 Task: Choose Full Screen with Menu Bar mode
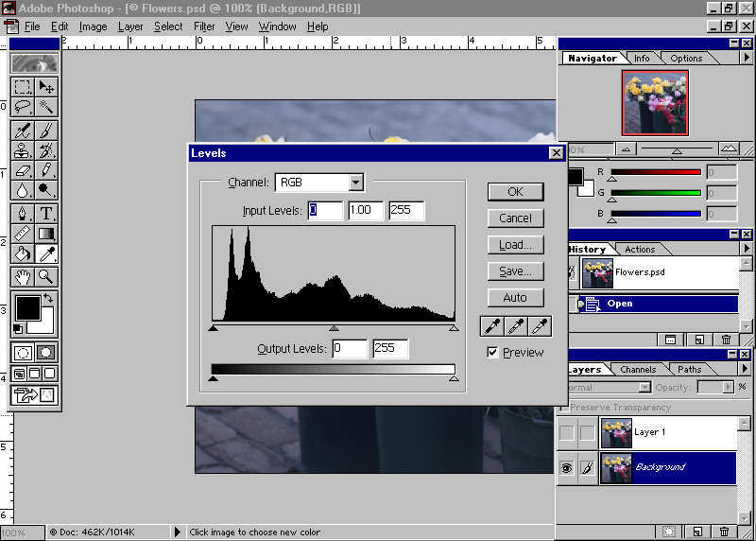(x=35, y=374)
